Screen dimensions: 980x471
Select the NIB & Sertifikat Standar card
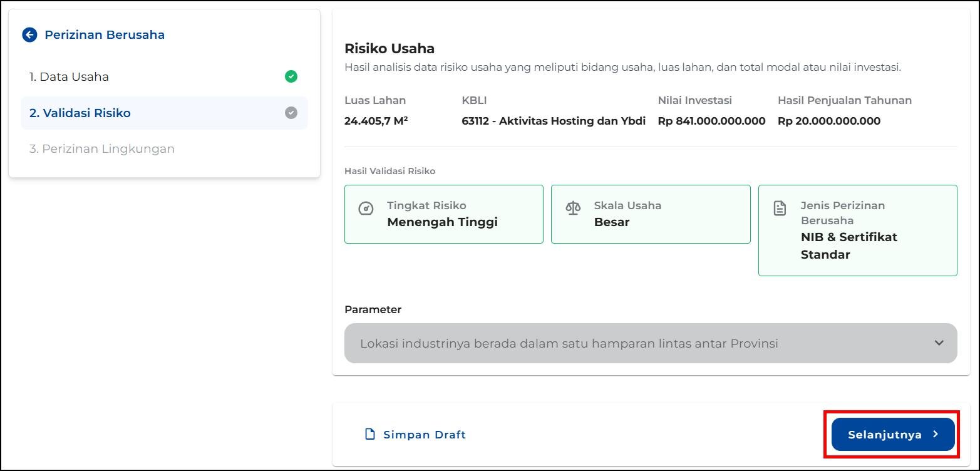point(858,230)
